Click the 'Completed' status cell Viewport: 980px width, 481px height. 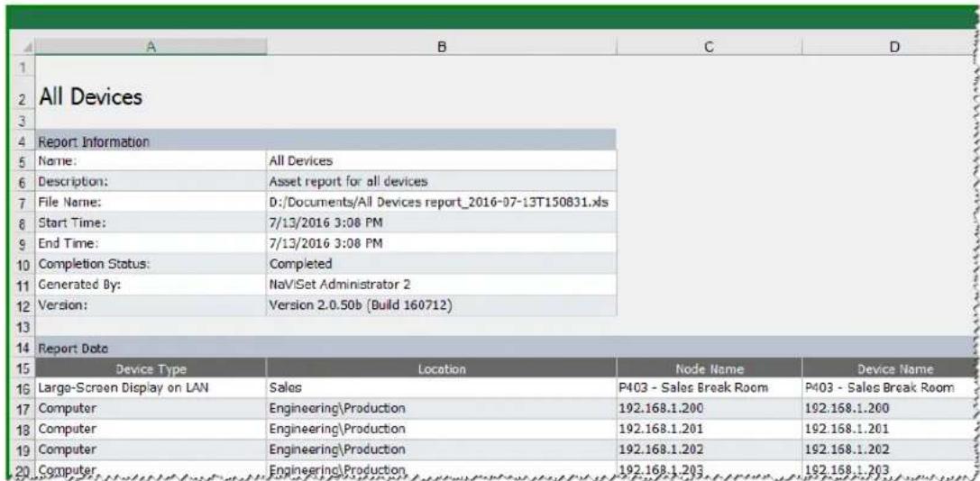pos(441,264)
